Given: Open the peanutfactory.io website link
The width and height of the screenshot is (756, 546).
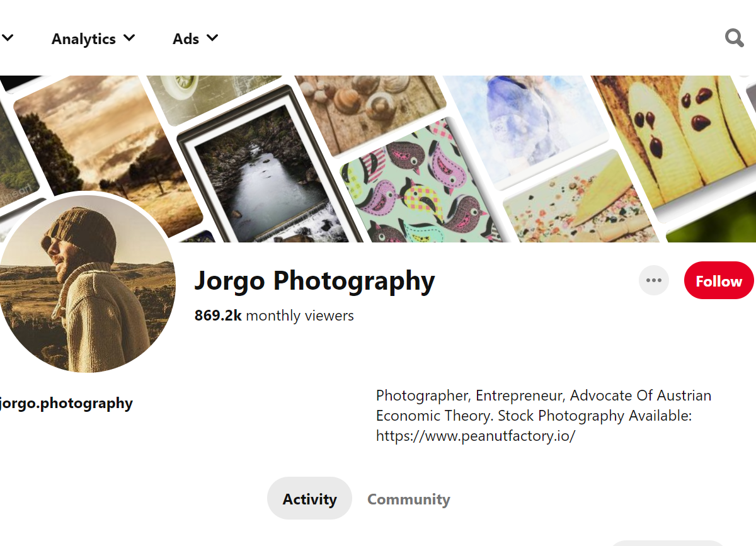Looking at the screenshot, I should point(475,436).
